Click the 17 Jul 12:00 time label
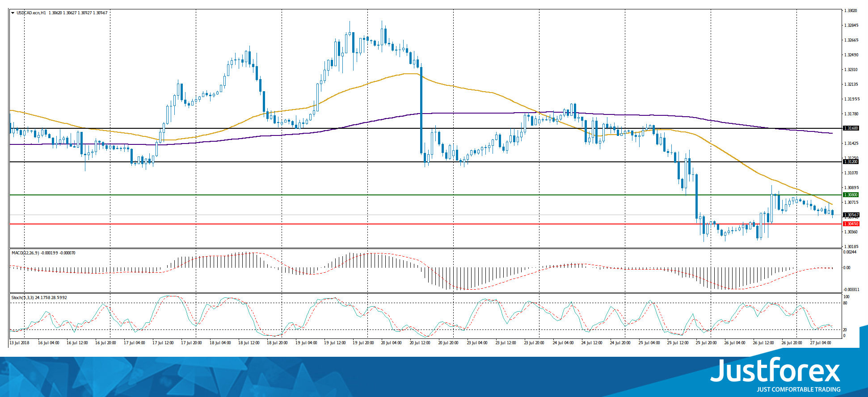Screen dimensions: 868x397 (163, 343)
